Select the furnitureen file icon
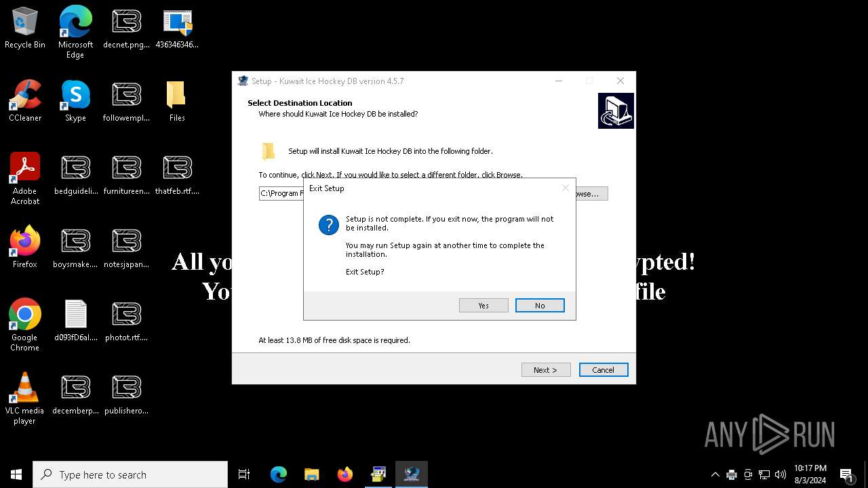This screenshot has height=488, width=868. point(126,175)
